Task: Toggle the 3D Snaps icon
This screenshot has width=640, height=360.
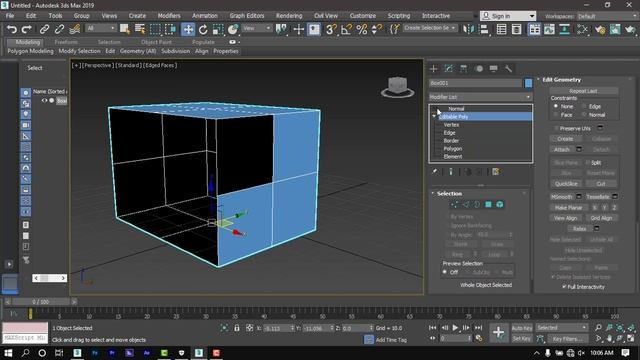Action: 331,29
